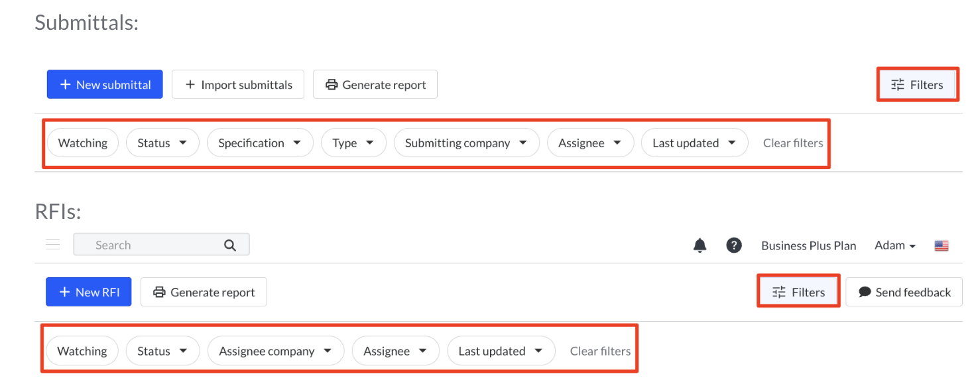The image size is (980, 390).
Task: Expand the Specification filter dropdown
Action: click(x=260, y=143)
